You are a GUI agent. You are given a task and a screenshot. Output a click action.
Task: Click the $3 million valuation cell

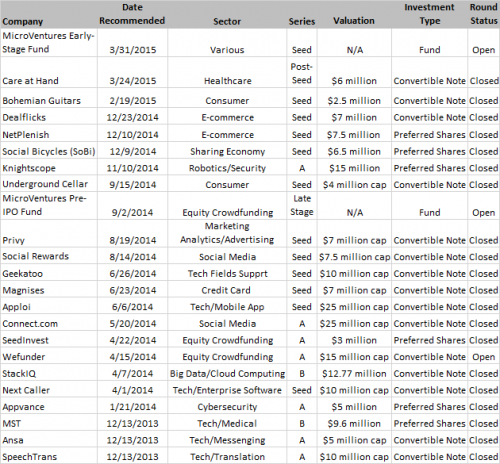point(354,340)
